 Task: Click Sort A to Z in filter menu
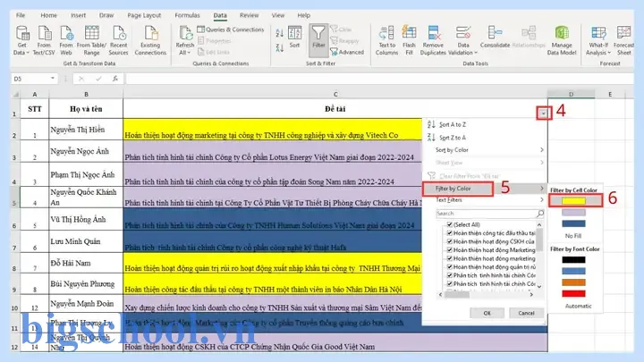click(x=453, y=124)
